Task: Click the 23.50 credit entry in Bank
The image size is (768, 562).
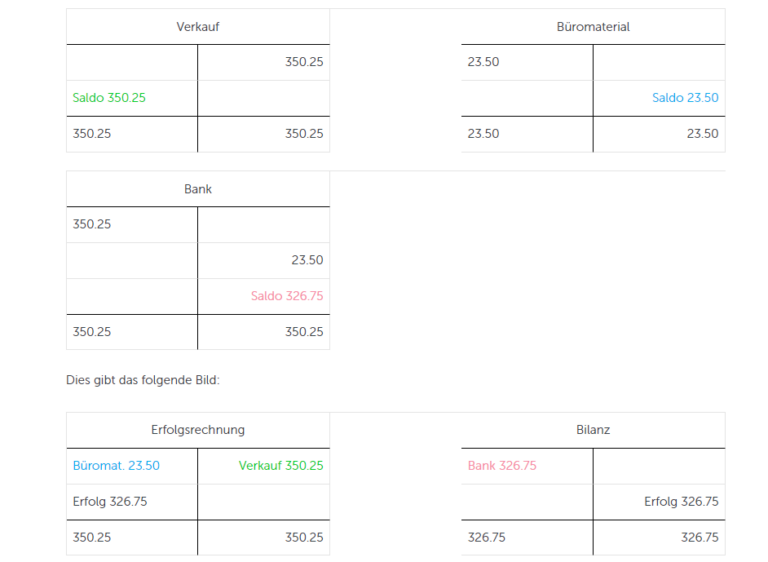Action: coord(307,260)
